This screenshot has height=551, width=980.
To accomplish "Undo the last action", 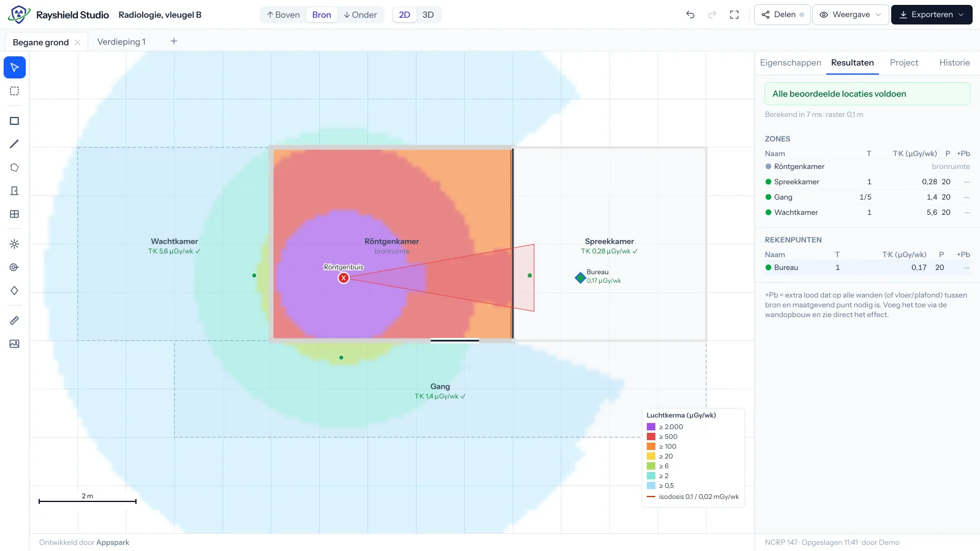I will pos(690,15).
